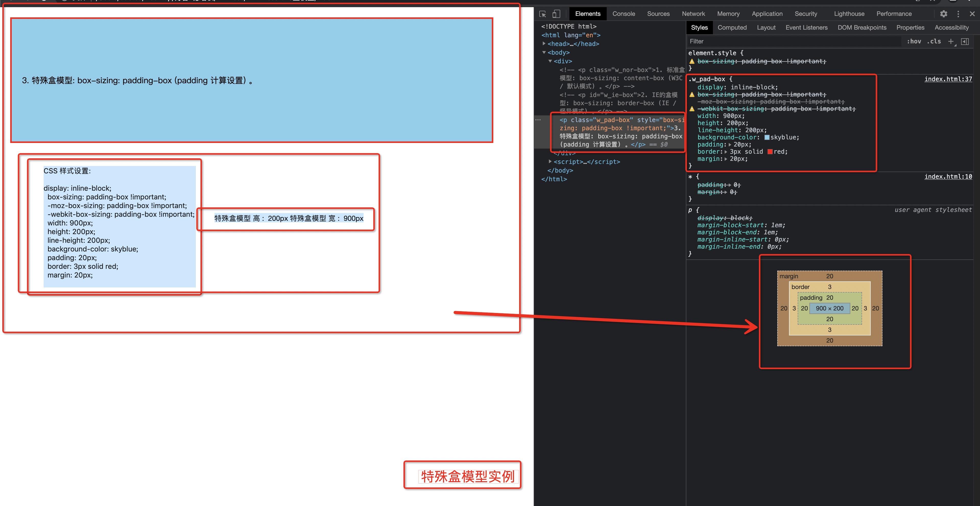Image resolution: width=980 pixels, height=506 pixels.
Task: Switch to the Elements tab
Action: 588,14
